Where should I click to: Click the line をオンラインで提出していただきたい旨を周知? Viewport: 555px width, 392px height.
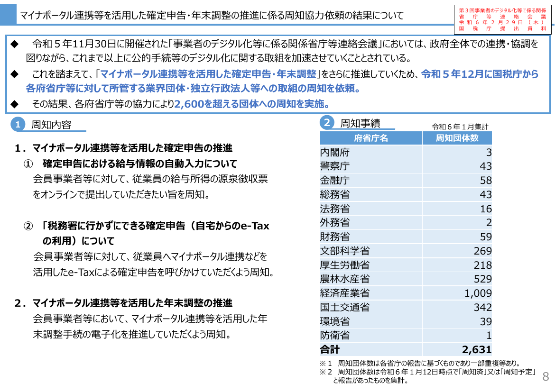pyautogui.click(x=121, y=194)
